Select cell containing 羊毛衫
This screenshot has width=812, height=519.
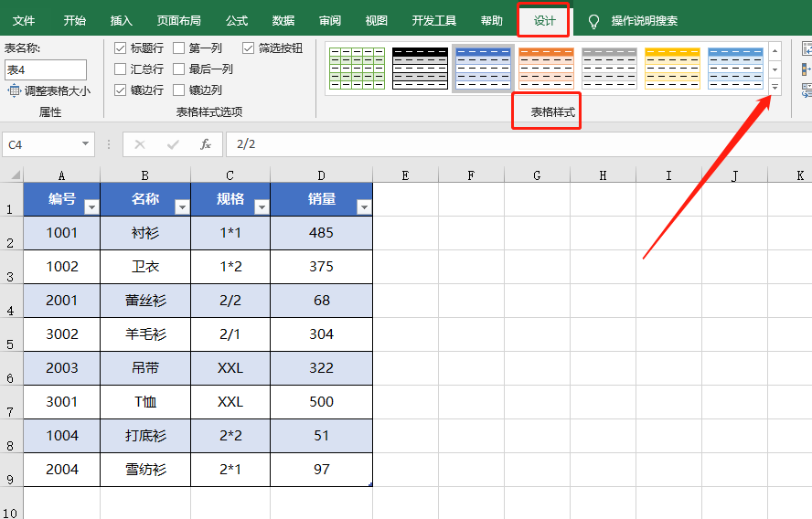(x=145, y=334)
